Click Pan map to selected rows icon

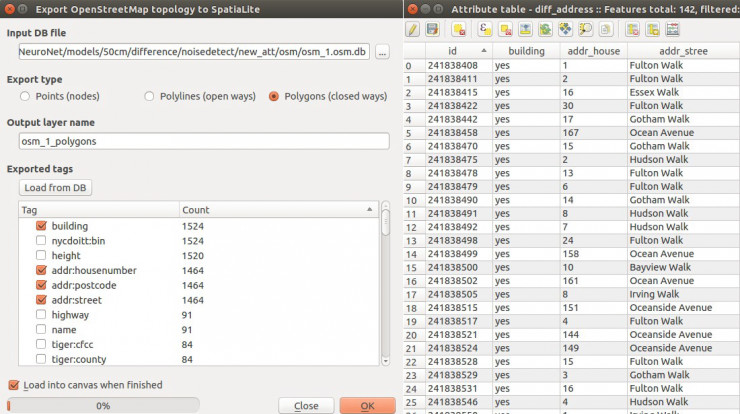pos(565,29)
